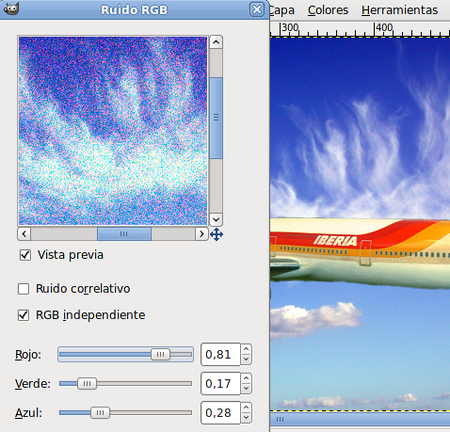The image size is (450, 432).
Task: Click the preview scroll down arrow
Action: 216,220
